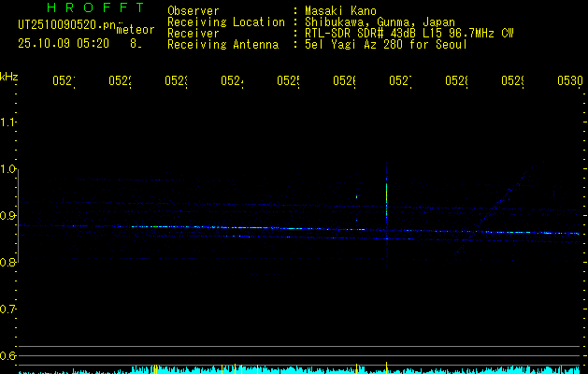Click the 0.9 frequency axis label
The height and width of the screenshot is (374, 588).
click(8, 216)
